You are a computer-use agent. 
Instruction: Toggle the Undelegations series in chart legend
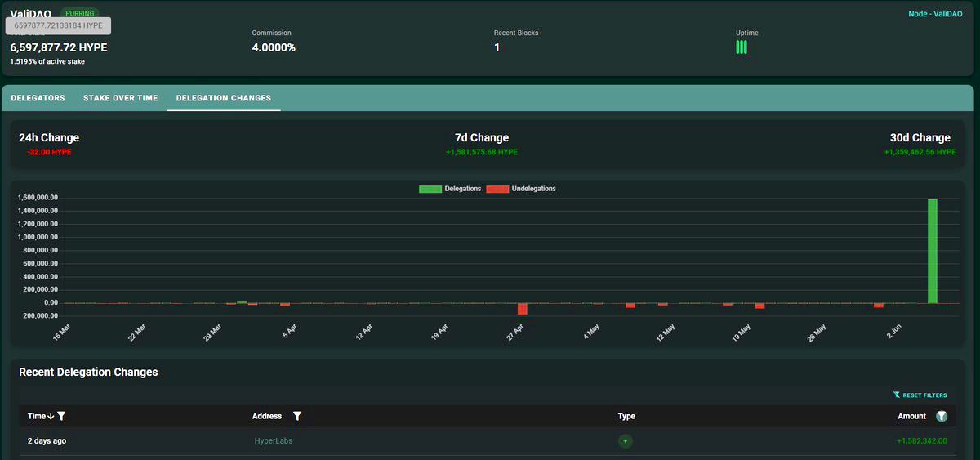tap(521, 189)
